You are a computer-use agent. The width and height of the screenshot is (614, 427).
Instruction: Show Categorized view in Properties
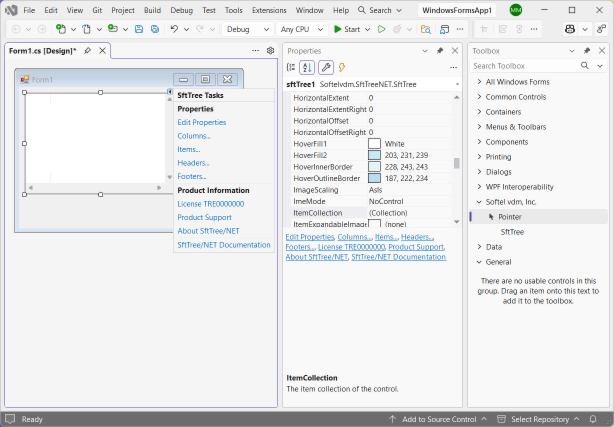tap(291, 67)
